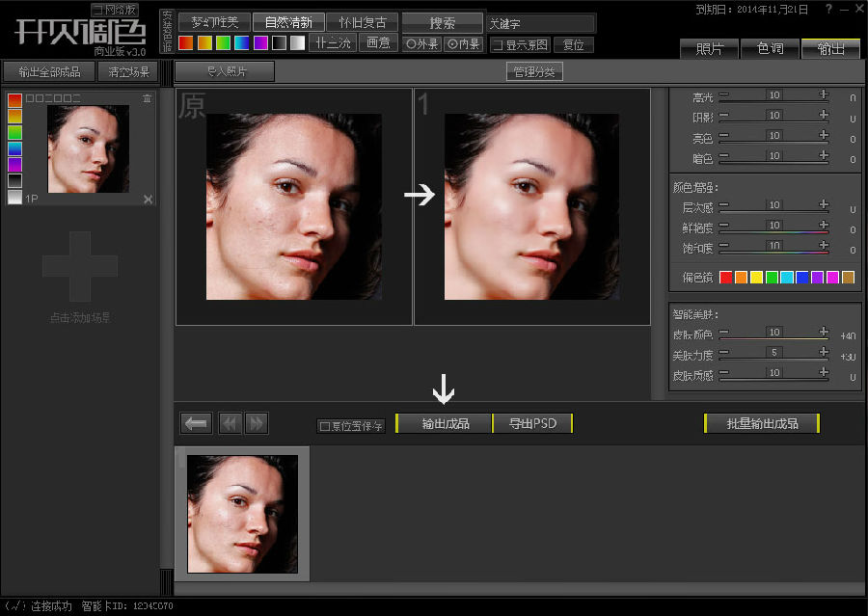Screen dimensions: 868x616
Task: Click the rewind double-arrow button
Action: [231, 423]
